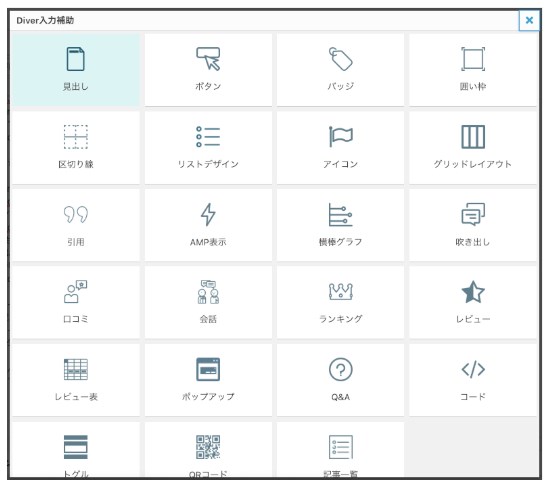Insert a 区切り線 divider line
Image resolution: width=548 pixels, height=481 pixels.
pyautogui.click(x=75, y=148)
